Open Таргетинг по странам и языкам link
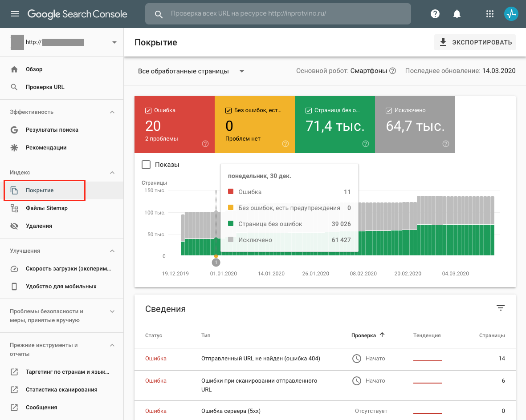Viewport: 526px width, 420px height. click(x=62, y=372)
